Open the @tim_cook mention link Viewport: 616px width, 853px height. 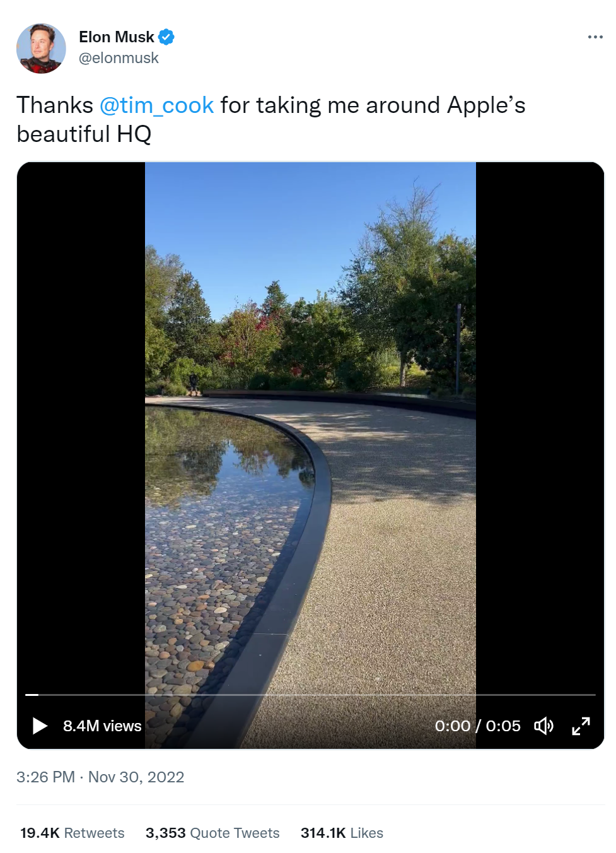point(156,105)
